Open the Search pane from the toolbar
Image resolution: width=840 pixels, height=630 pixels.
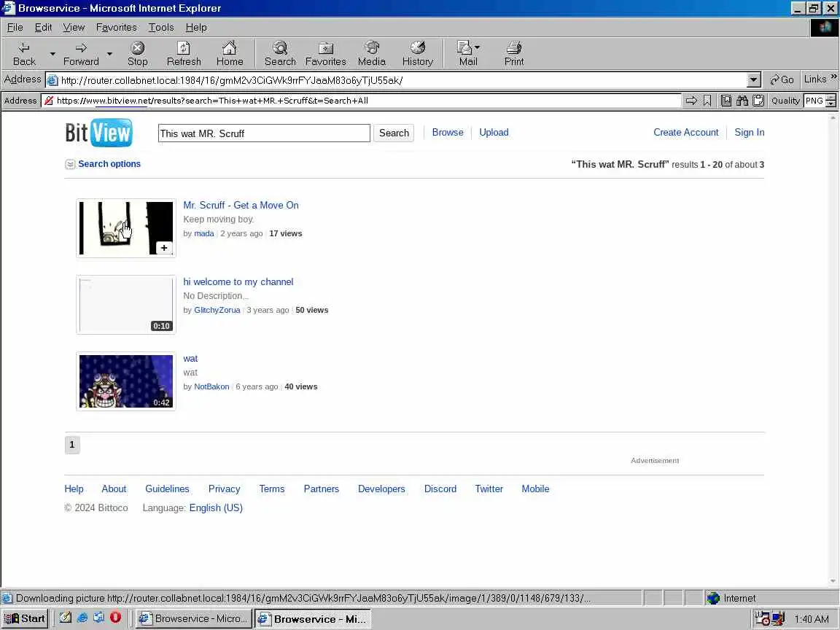(280, 53)
